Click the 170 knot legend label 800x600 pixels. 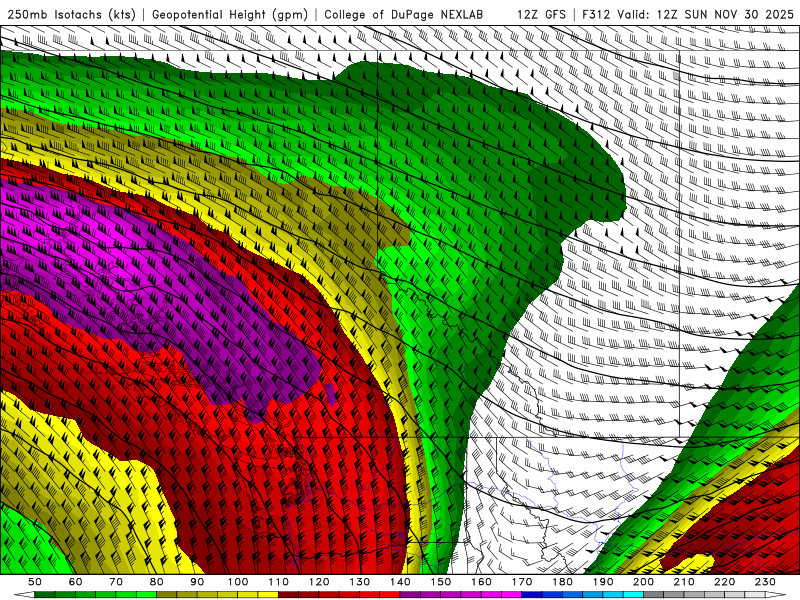click(522, 582)
